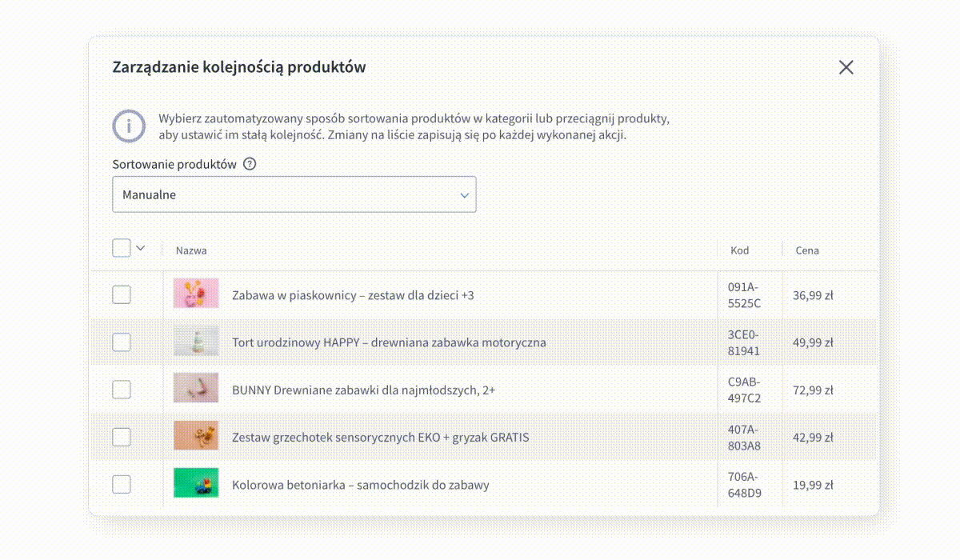
Task: Select product name Kolorowa betoniarka – samochodzik
Action: point(360,485)
